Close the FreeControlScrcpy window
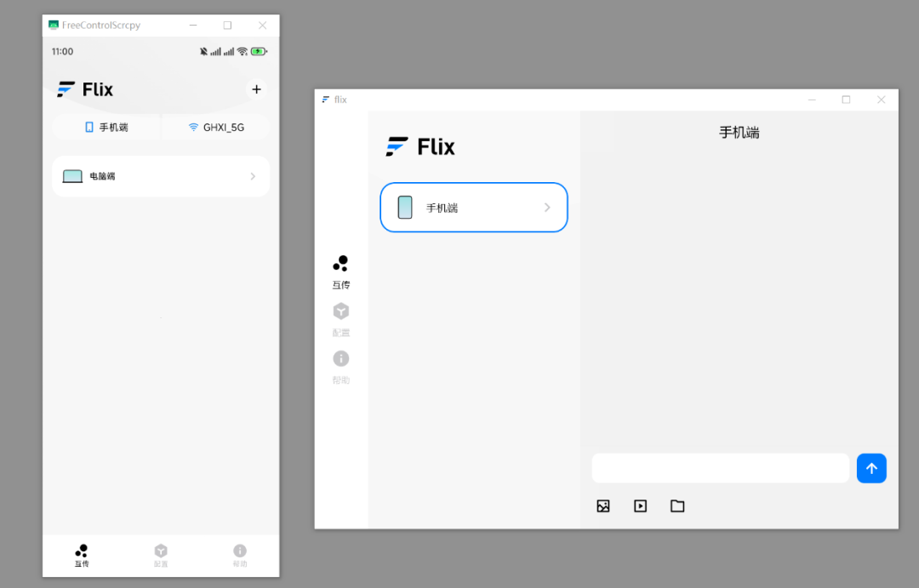 click(263, 26)
